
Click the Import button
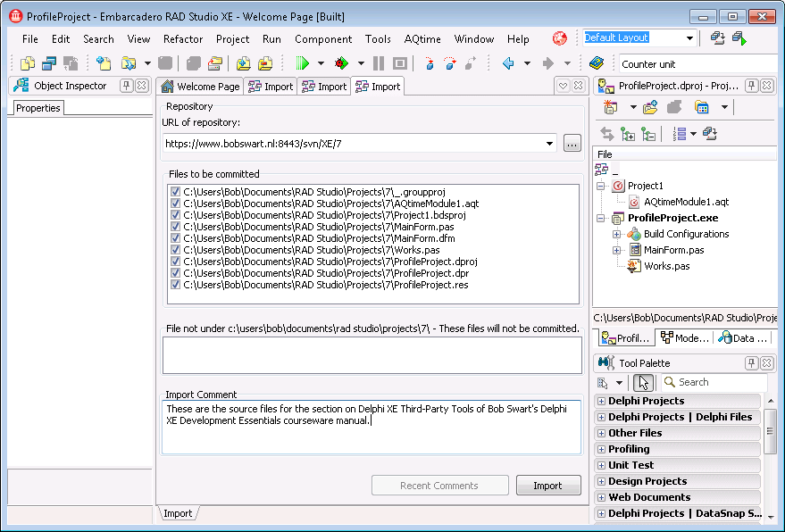click(548, 486)
